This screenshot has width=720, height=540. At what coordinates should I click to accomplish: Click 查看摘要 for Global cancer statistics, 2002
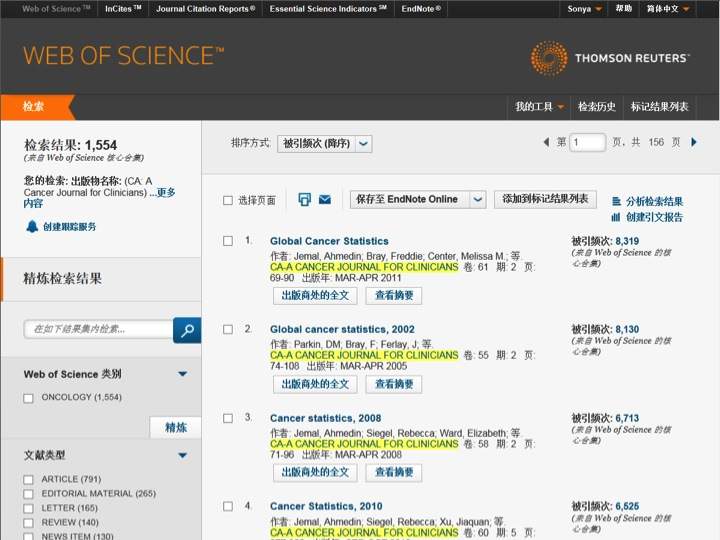(394, 384)
